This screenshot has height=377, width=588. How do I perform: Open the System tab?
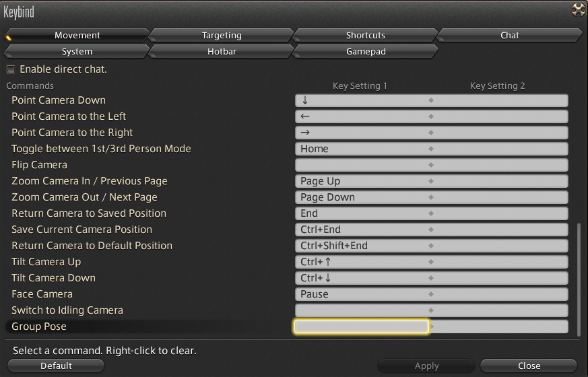[77, 51]
